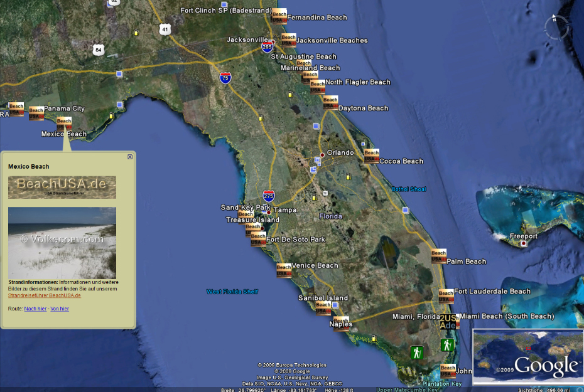The height and width of the screenshot is (392, 584).
Task: Select the Palm Beach marker icon
Action: pyautogui.click(x=439, y=256)
